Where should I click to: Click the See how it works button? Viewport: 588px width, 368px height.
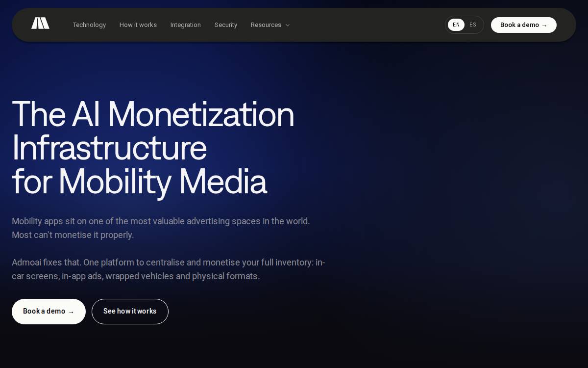pos(130,312)
